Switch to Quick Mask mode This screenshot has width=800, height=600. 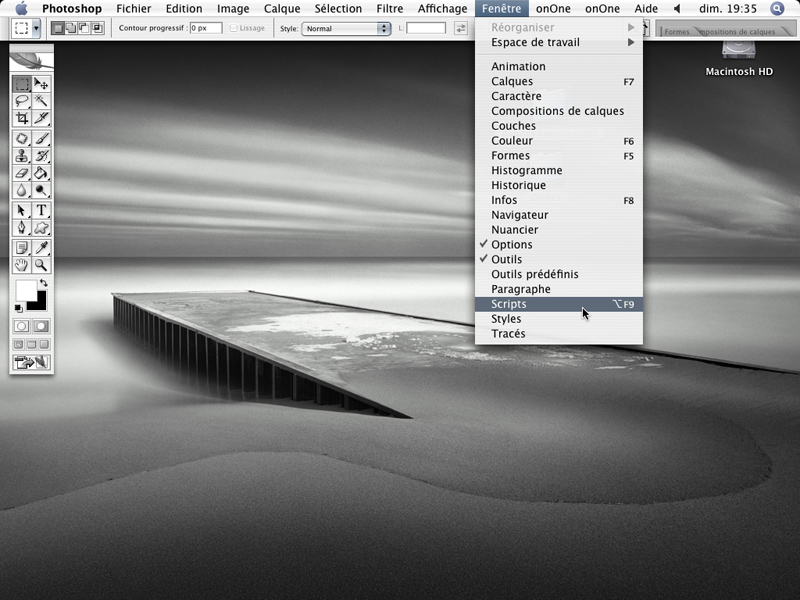(x=41, y=326)
